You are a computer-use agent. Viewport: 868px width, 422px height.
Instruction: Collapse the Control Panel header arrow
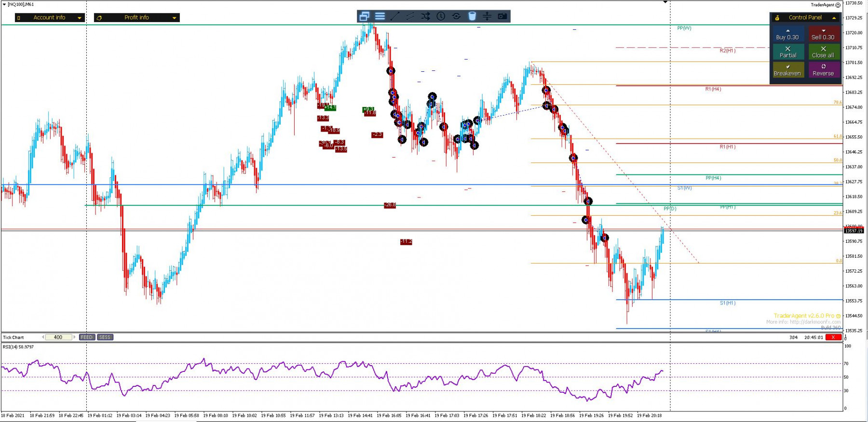pos(834,17)
